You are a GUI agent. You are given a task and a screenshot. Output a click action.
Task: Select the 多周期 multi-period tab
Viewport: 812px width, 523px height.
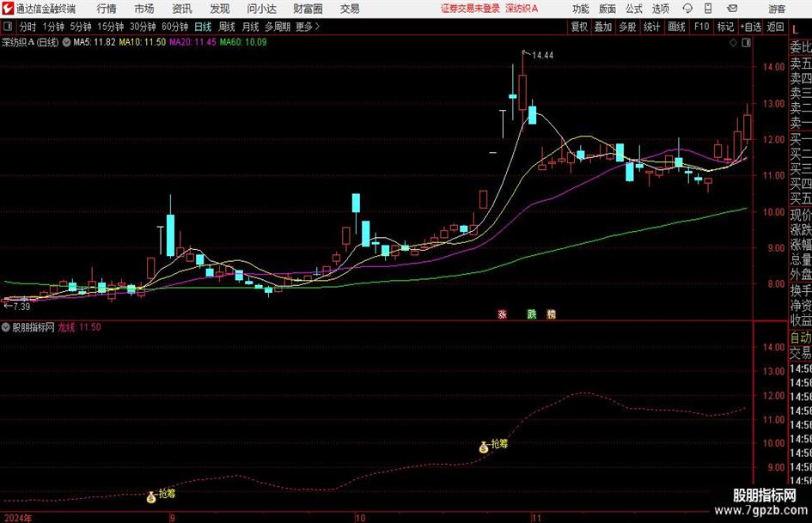point(278,27)
